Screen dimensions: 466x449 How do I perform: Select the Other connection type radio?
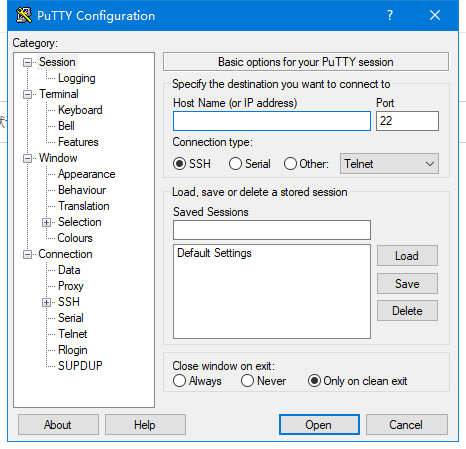(x=290, y=164)
